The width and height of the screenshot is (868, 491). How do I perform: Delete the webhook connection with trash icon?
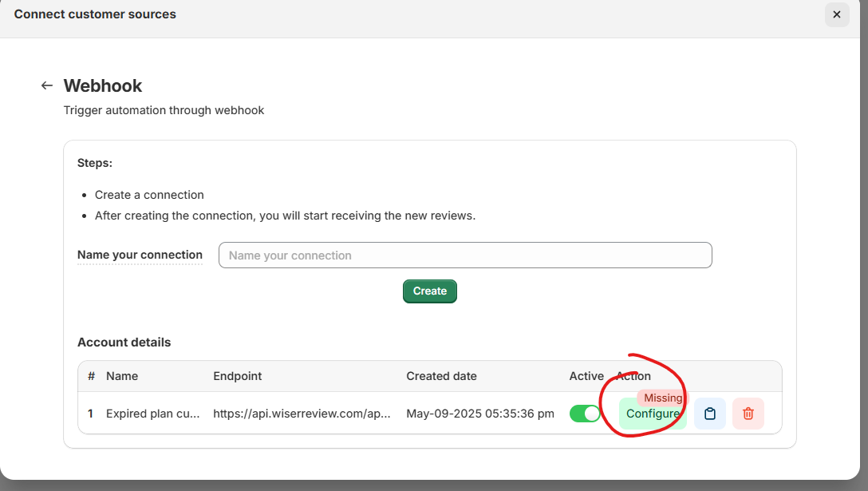tap(748, 414)
